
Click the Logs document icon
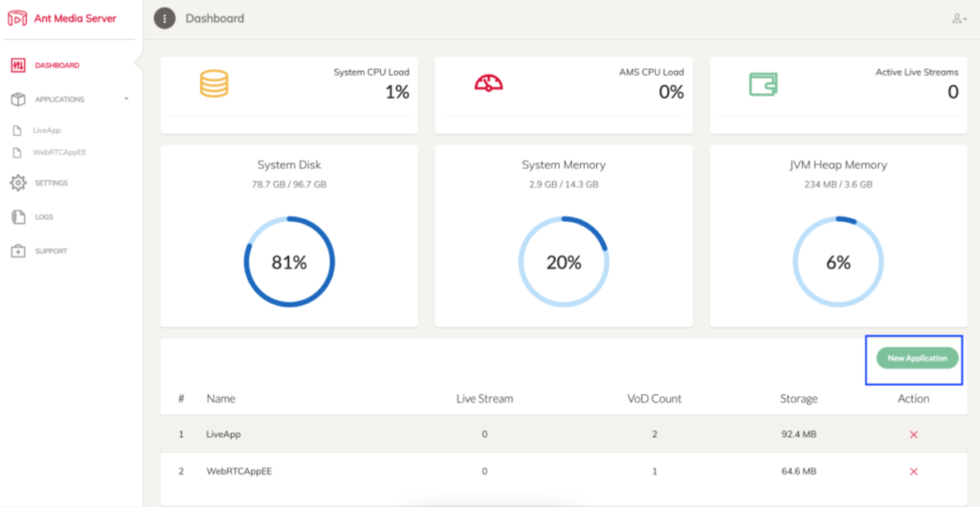click(x=17, y=217)
